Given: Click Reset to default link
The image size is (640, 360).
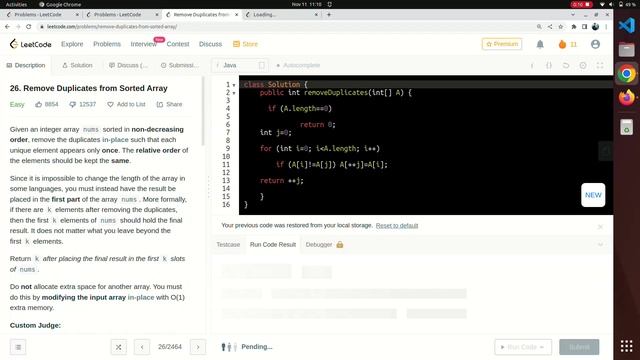Looking at the screenshot, I should point(397,226).
